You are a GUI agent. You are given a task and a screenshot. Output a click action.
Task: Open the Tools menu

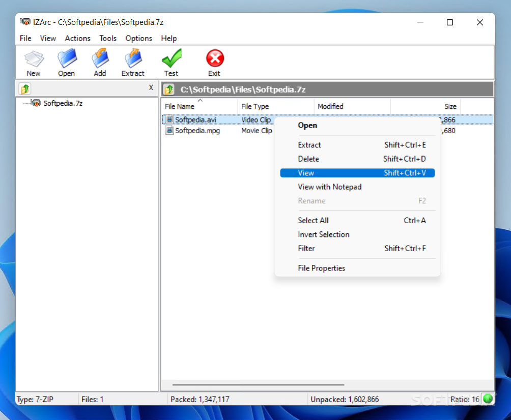(108, 39)
